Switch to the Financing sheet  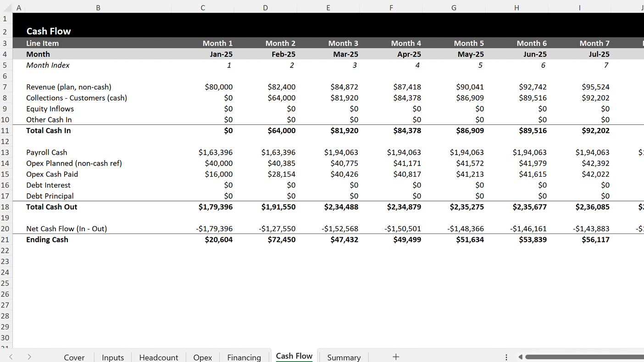(x=244, y=357)
